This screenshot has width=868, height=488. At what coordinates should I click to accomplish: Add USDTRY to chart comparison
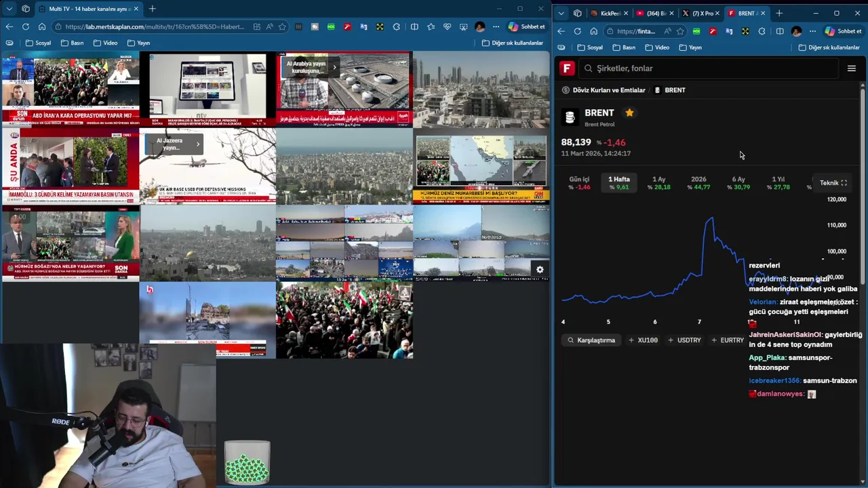pos(684,340)
